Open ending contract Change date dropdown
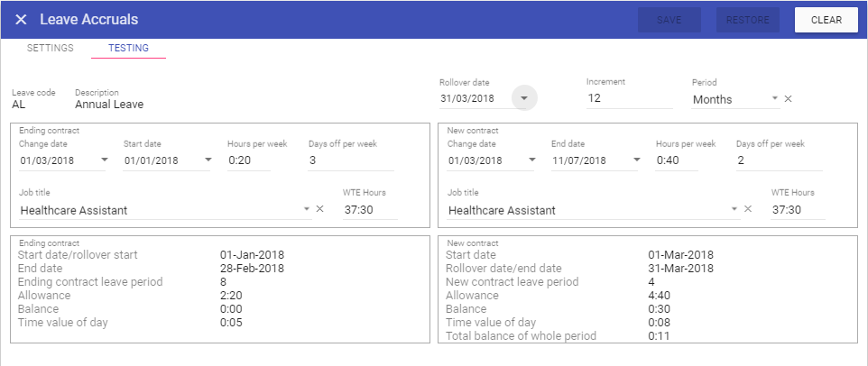This screenshot has width=868, height=366. pos(104,160)
